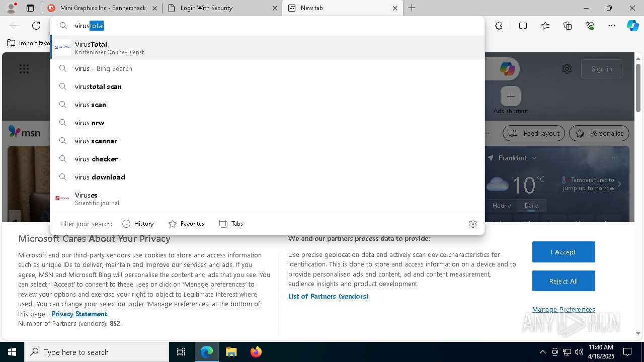Open address bar search settings gear

(x=472, y=224)
